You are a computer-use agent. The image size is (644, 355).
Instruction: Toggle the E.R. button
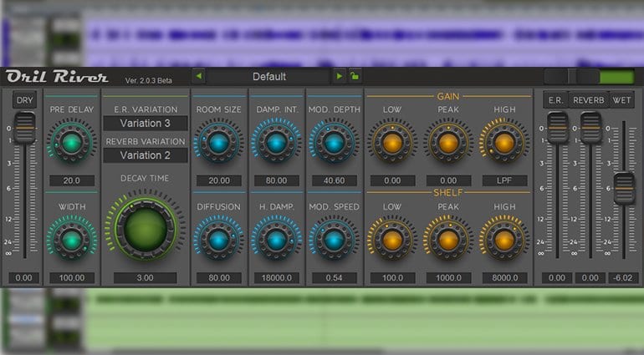555,100
